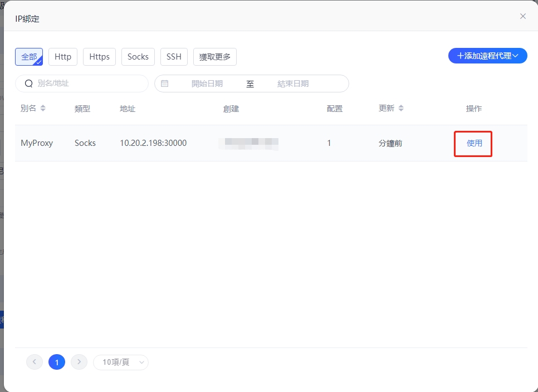538x392 pixels.
Task: Click the 別名/地址 search field
Action: click(x=89, y=84)
